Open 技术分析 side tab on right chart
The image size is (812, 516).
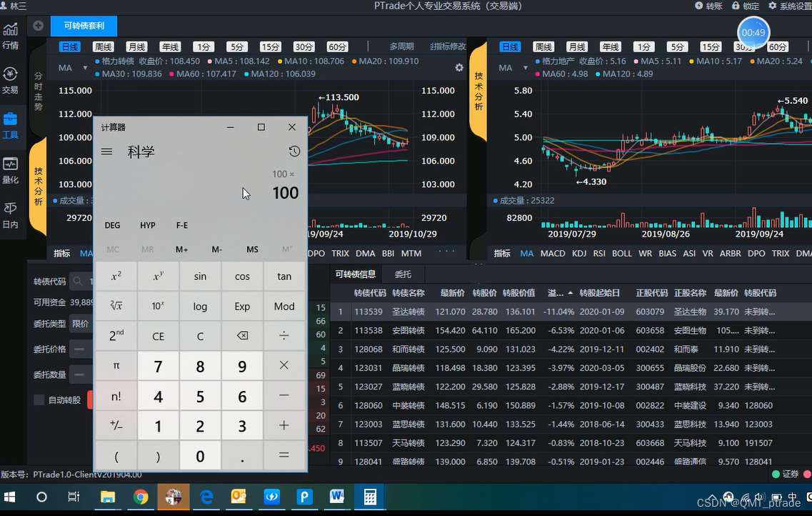coord(478,91)
